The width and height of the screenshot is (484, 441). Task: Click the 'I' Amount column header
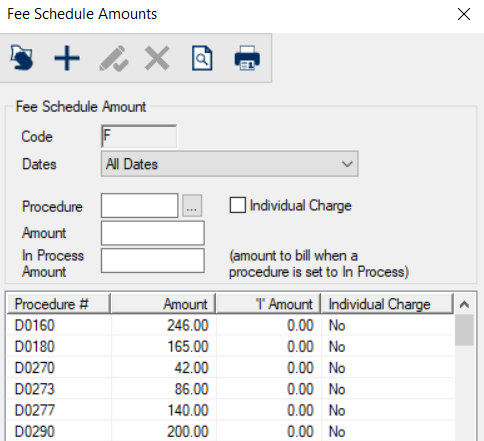tap(268, 304)
